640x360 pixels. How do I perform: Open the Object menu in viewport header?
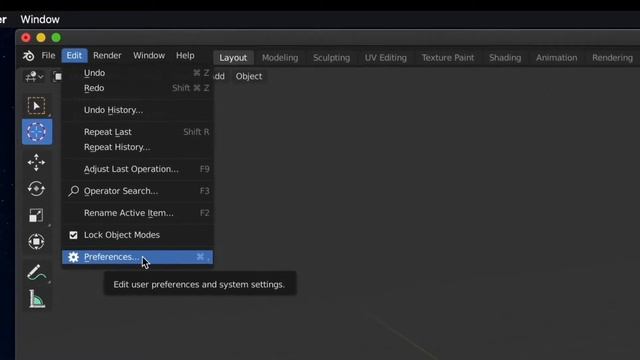(x=249, y=76)
